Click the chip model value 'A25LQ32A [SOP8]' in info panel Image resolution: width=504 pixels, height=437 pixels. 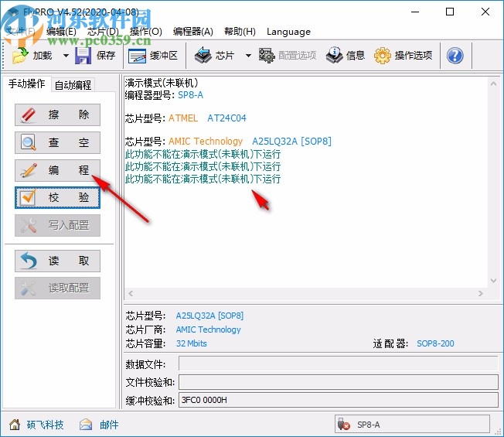pyautogui.click(x=209, y=316)
